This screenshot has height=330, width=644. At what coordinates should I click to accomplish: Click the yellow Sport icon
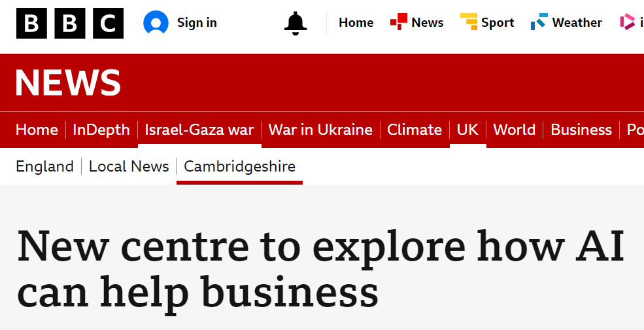(469, 22)
